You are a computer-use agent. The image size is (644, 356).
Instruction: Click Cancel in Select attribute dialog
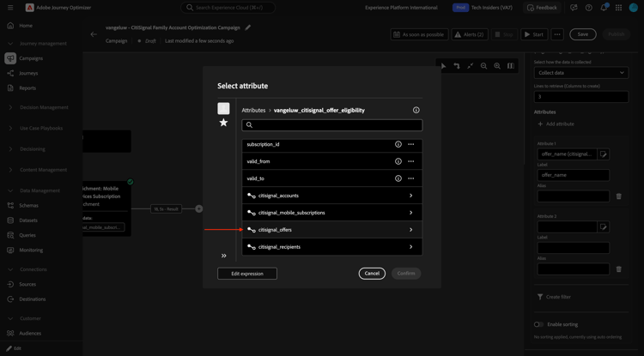[372, 274]
